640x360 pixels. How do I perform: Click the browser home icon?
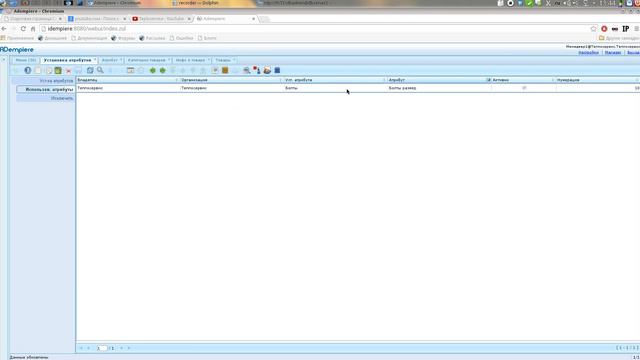[33, 29]
